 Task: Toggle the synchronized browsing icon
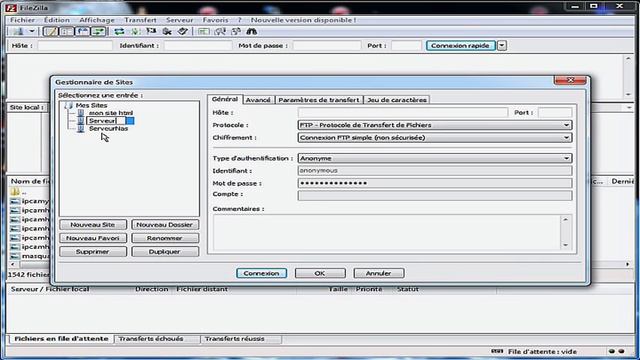(x=236, y=31)
